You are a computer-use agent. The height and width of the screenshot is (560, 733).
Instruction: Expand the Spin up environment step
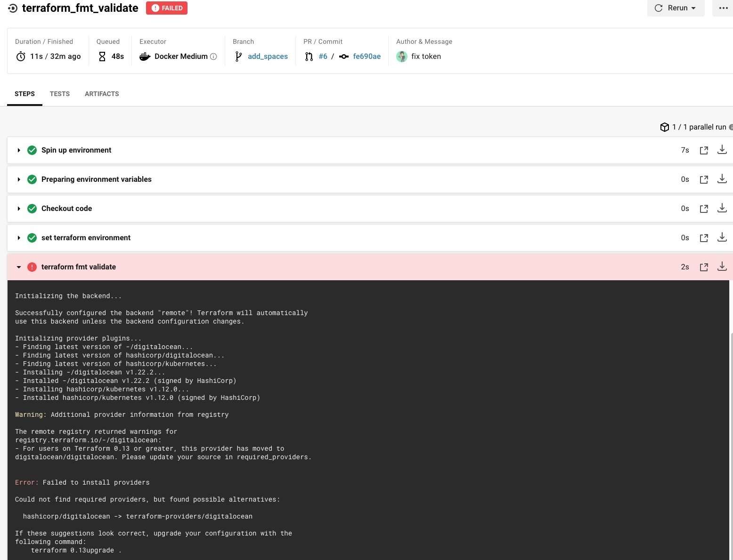(19, 150)
